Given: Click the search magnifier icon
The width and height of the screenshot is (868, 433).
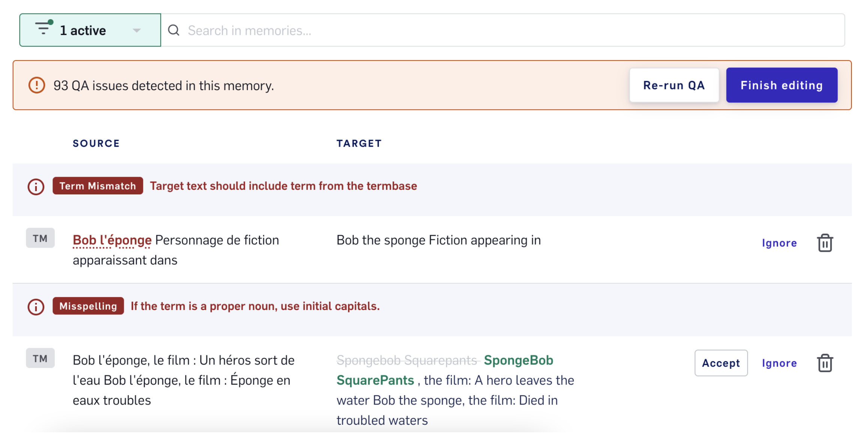Looking at the screenshot, I should (174, 30).
